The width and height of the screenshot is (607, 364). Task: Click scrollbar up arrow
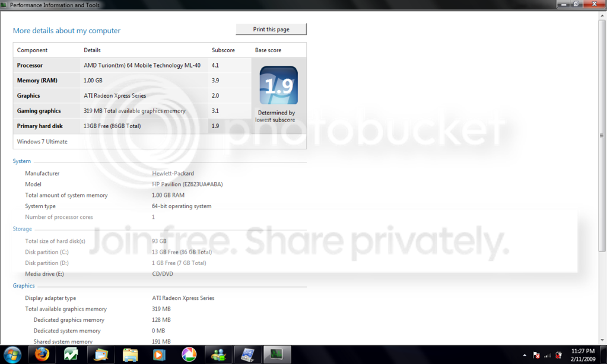pos(602,15)
